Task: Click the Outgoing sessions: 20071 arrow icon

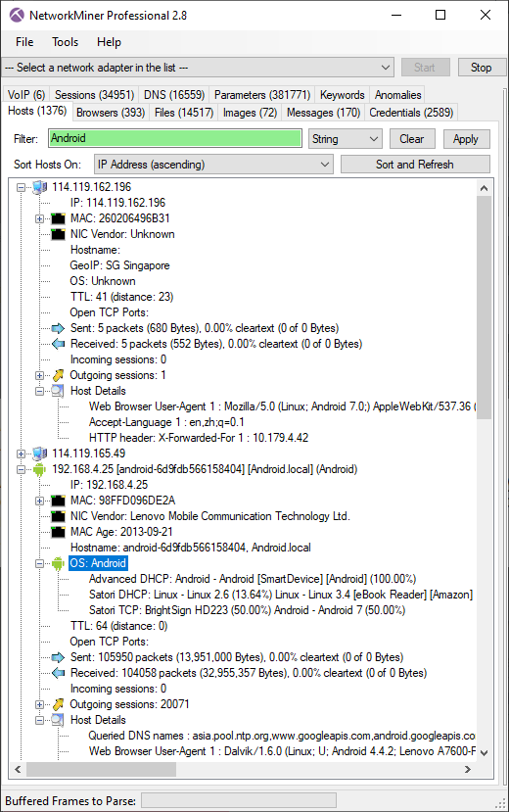Action: pyautogui.click(x=59, y=705)
